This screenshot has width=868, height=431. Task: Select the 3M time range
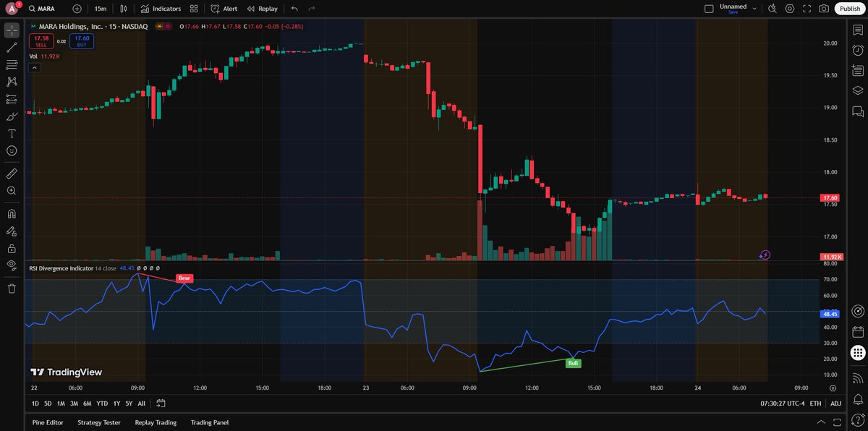click(74, 403)
